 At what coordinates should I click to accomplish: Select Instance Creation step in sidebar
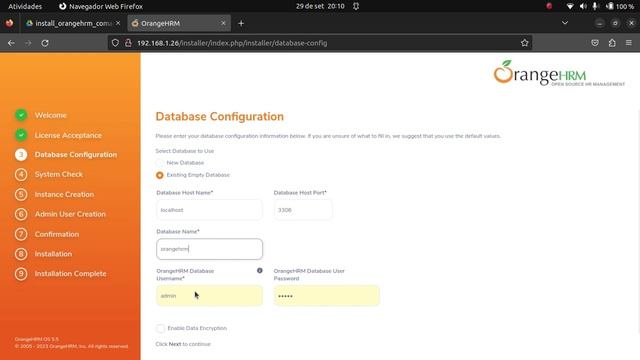tap(64, 194)
